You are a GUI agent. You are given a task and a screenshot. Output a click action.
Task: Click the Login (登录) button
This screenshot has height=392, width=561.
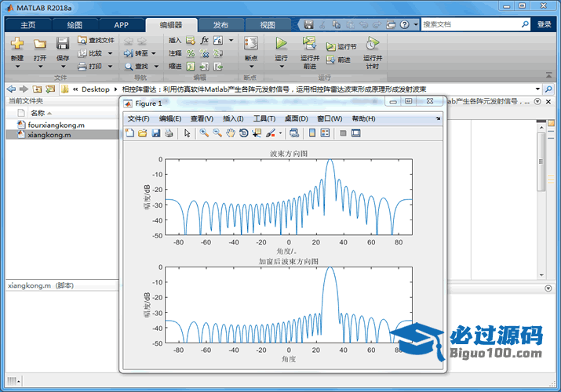544,24
